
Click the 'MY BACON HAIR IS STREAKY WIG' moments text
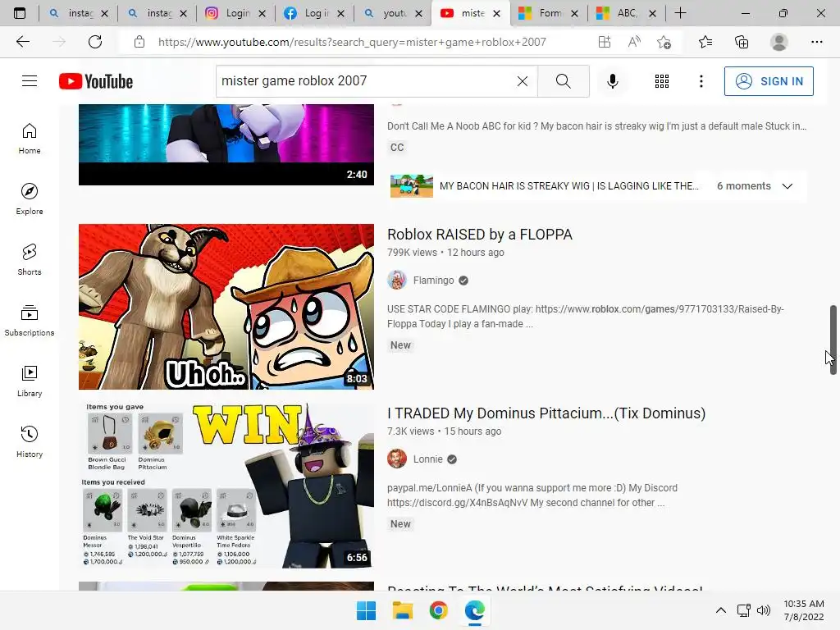pos(569,186)
